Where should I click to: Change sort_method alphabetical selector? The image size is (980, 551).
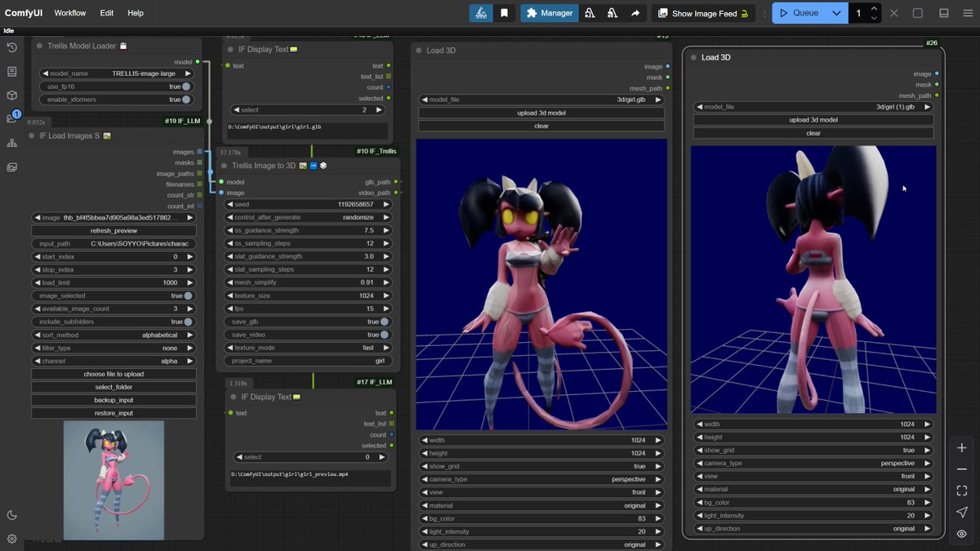point(114,335)
